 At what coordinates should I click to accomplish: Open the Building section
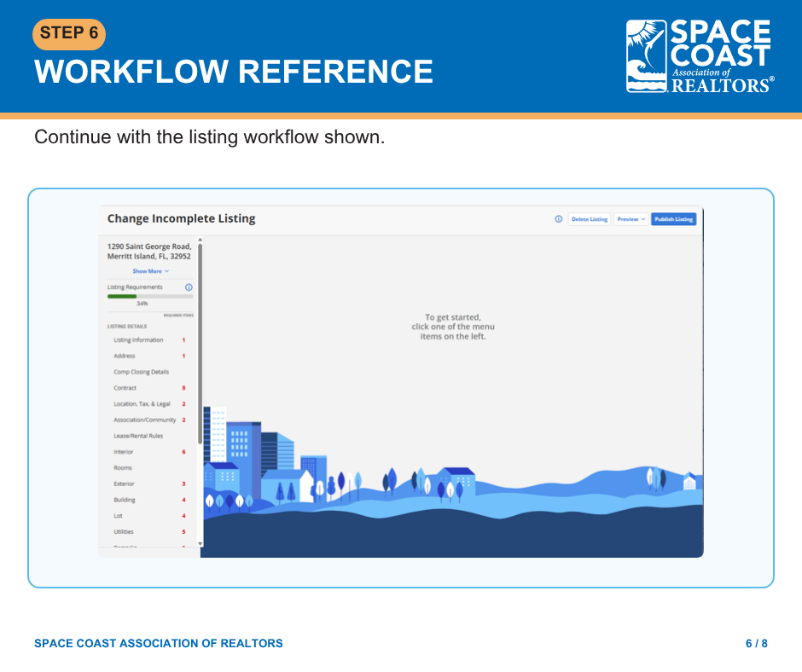125,500
